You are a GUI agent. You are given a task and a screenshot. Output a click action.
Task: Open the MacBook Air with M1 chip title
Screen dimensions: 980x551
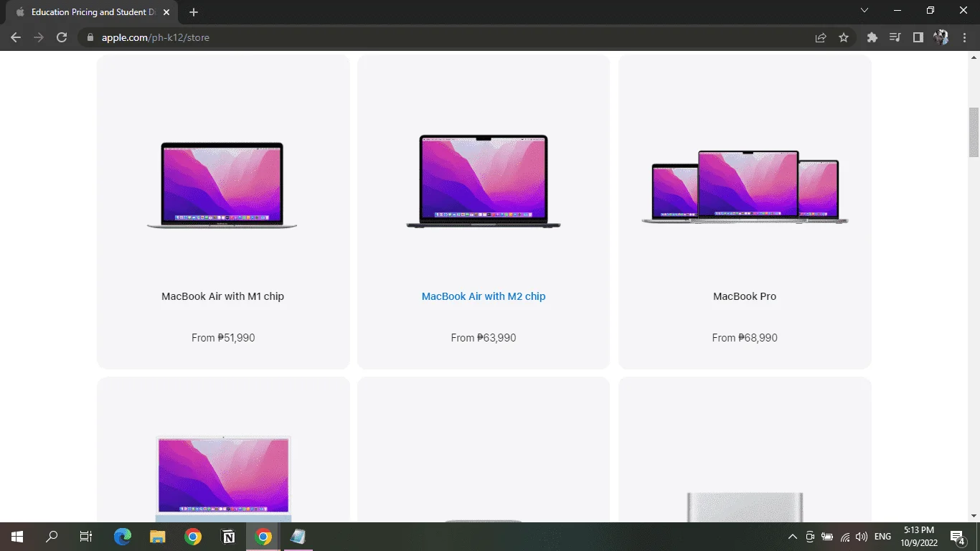223,296
